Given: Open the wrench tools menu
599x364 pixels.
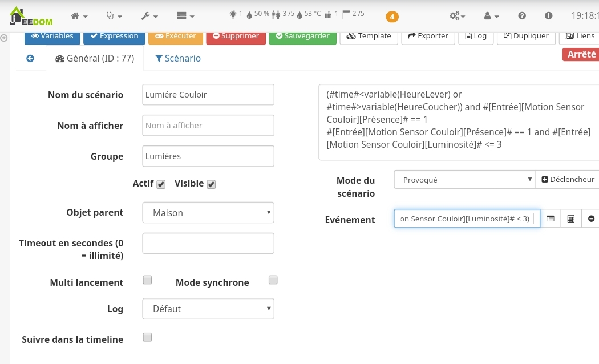Looking at the screenshot, I should [x=149, y=16].
